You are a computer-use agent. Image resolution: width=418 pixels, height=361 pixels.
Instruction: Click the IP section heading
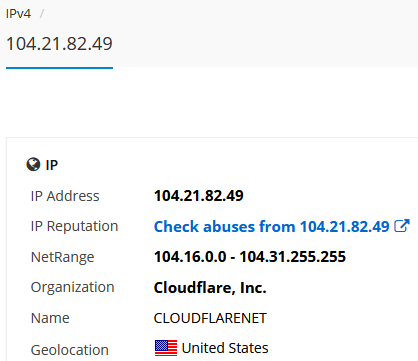point(52,165)
